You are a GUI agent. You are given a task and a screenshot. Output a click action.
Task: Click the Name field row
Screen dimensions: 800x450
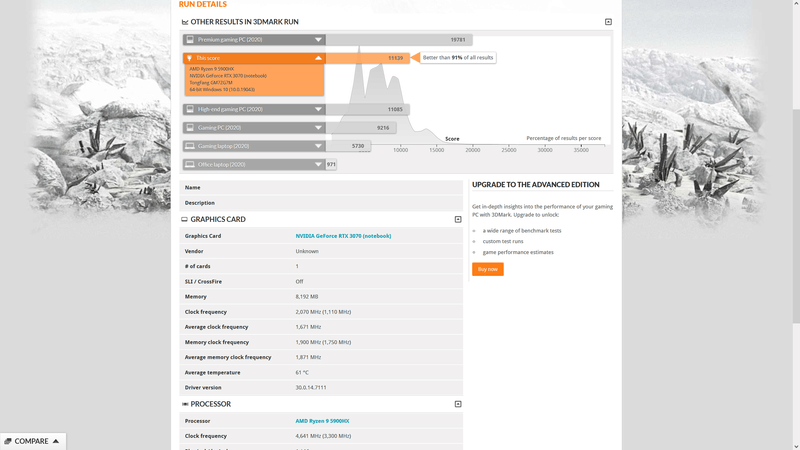tap(321, 188)
